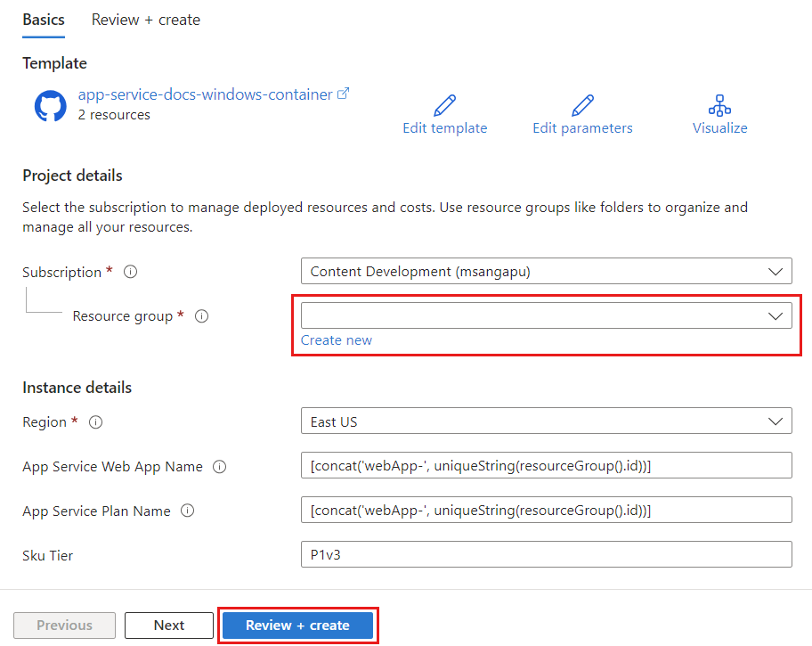
Task: Click the GitHub logo icon
Action: click(50, 106)
